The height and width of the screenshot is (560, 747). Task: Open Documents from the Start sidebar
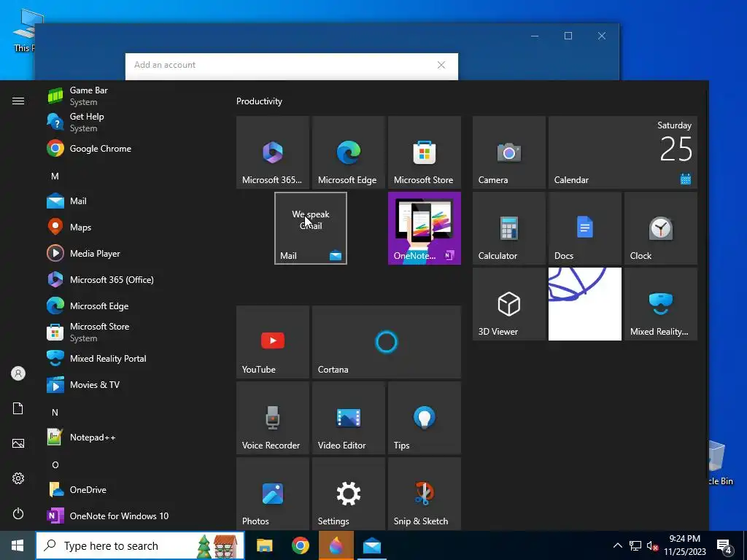[x=18, y=408]
